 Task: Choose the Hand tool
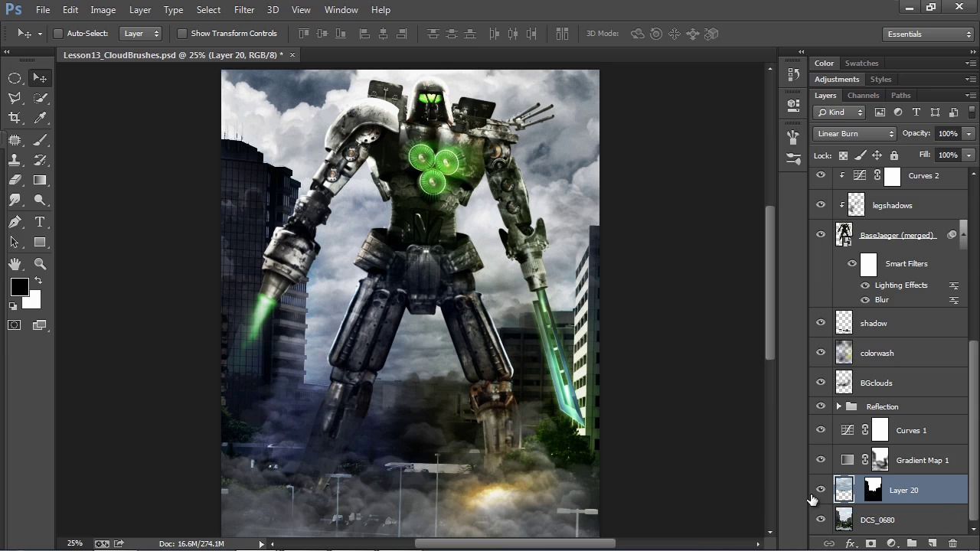coord(15,264)
